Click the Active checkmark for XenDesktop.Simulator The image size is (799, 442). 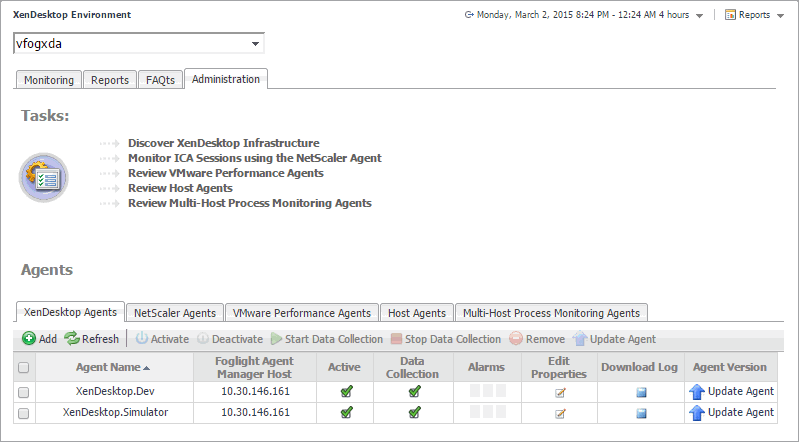[x=347, y=412]
